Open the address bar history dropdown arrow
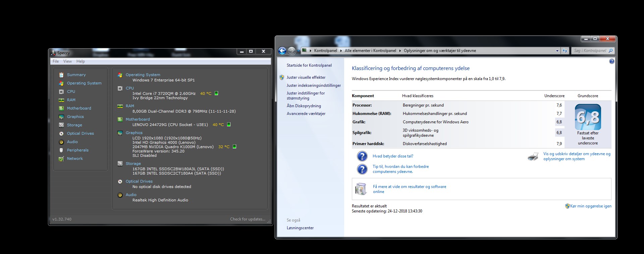This screenshot has width=644, height=254. click(x=557, y=51)
